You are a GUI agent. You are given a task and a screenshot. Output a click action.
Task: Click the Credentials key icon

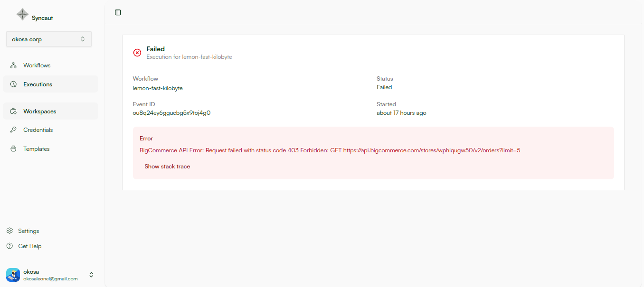(14, 130)
